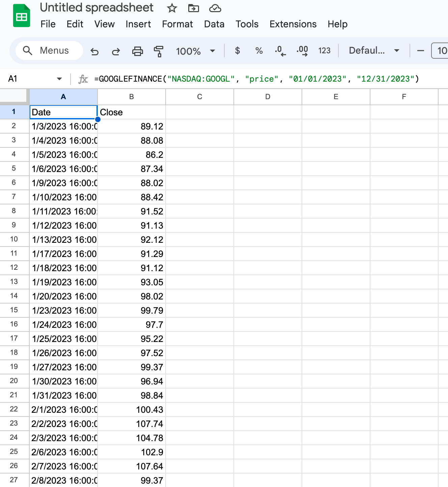Open the 123 more formats menu
448x487 pixels.
(325, 51)
